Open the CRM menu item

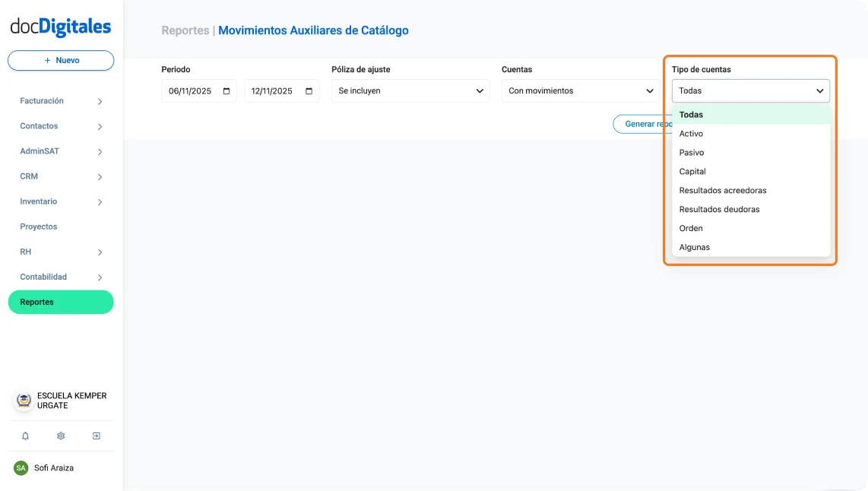[x=28, y=176]
